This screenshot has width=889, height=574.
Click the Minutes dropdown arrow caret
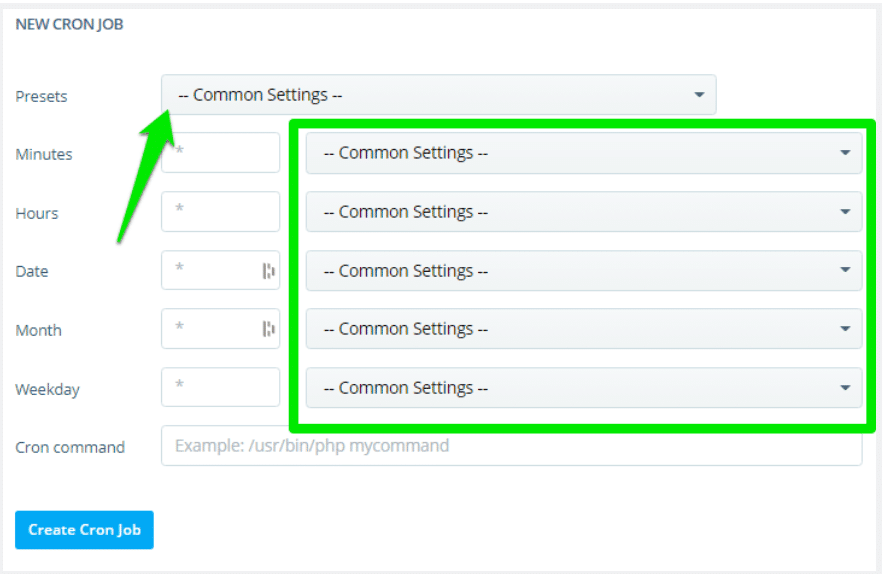pyautogui.click(x=845, y=153)
